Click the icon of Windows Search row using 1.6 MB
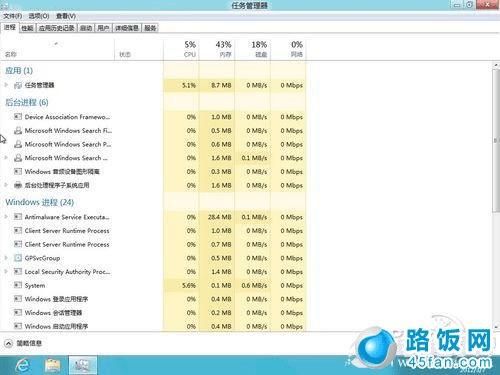 18,158
